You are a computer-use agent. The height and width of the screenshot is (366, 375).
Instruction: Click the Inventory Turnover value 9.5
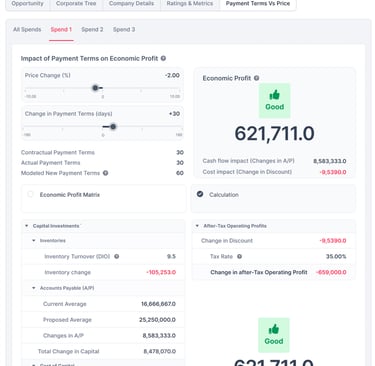coord(171,256)
